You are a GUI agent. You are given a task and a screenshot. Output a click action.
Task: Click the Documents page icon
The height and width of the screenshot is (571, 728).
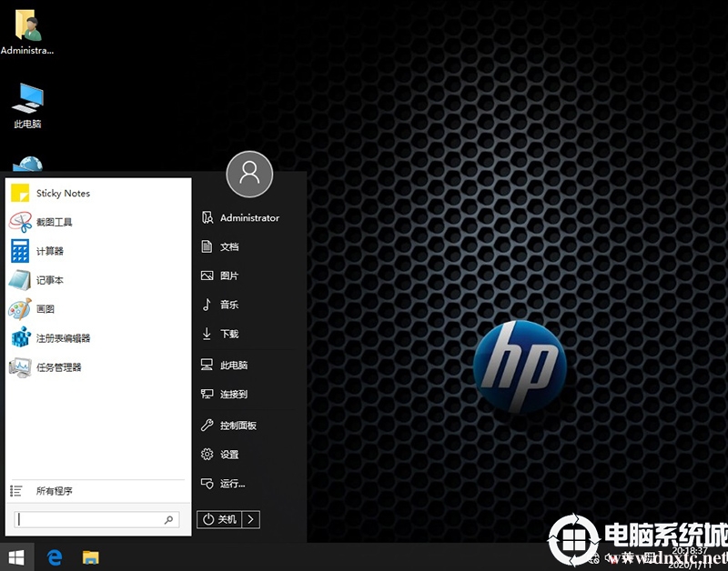point(207,246)
